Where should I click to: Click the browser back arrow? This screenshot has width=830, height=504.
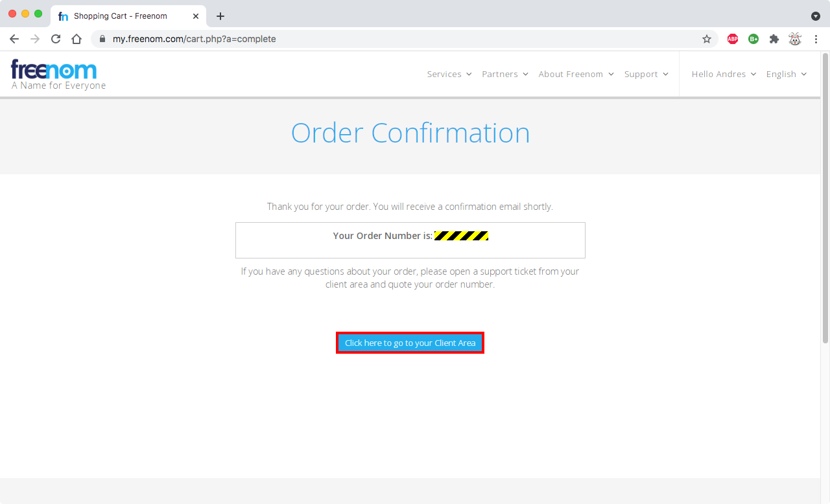14,39
